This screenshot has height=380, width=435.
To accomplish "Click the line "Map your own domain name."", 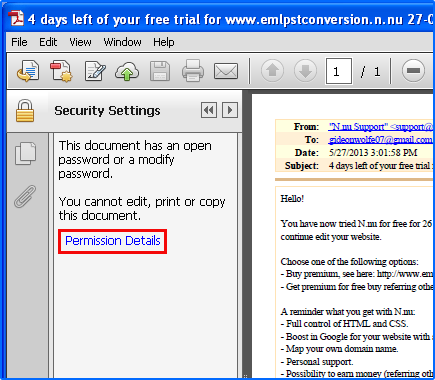I will coord(339,349).
